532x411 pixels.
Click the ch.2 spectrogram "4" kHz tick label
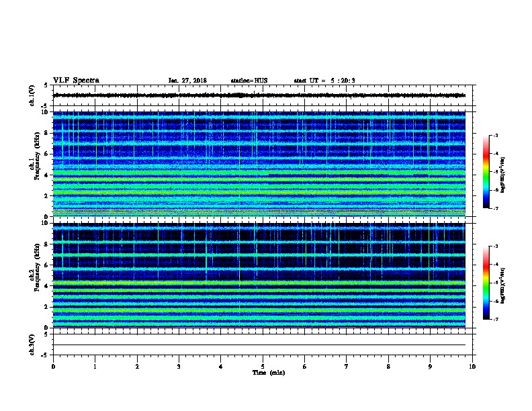click(x=48, y=286)
